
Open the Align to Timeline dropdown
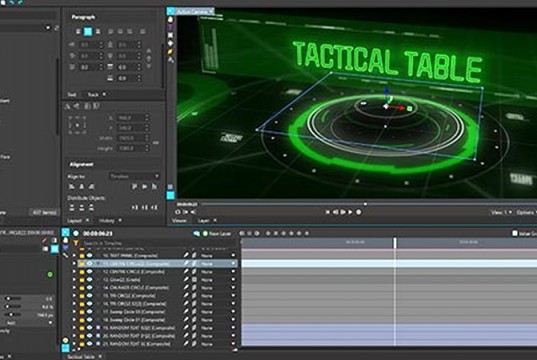coord(134,176)
